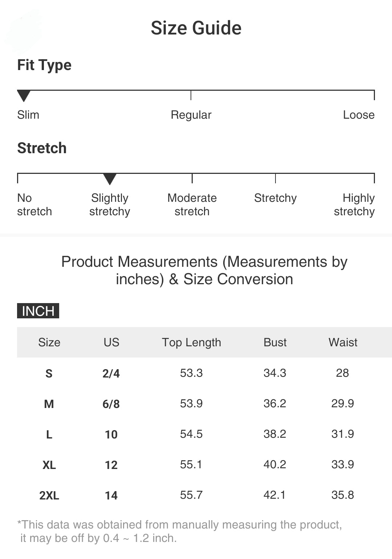Select the Highly stretchy label

click(354, 205)
